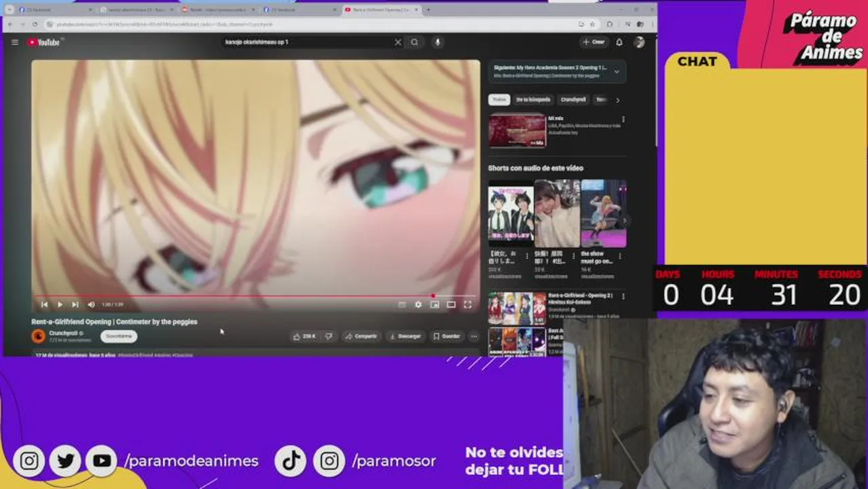Open options for the first Short

pyautogui.click(x=527, y=256)
